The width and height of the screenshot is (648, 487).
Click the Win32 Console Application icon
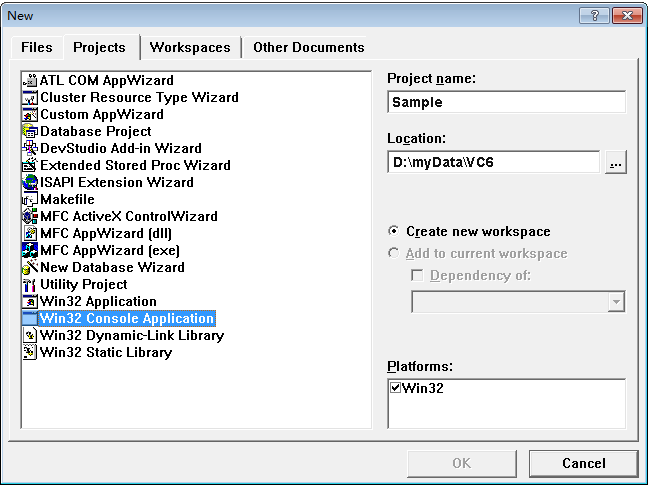(30, 318)
